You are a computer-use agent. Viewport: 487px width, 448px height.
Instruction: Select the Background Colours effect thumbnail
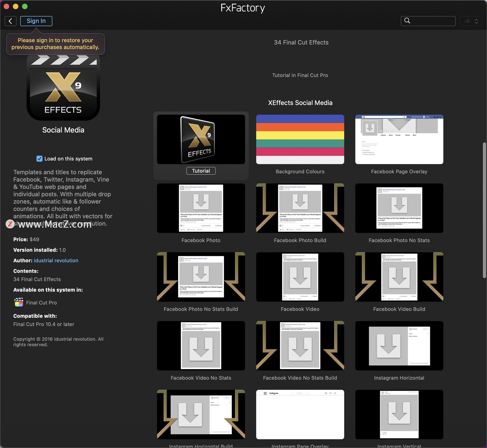pyautogui.click(x=300, y=139)
